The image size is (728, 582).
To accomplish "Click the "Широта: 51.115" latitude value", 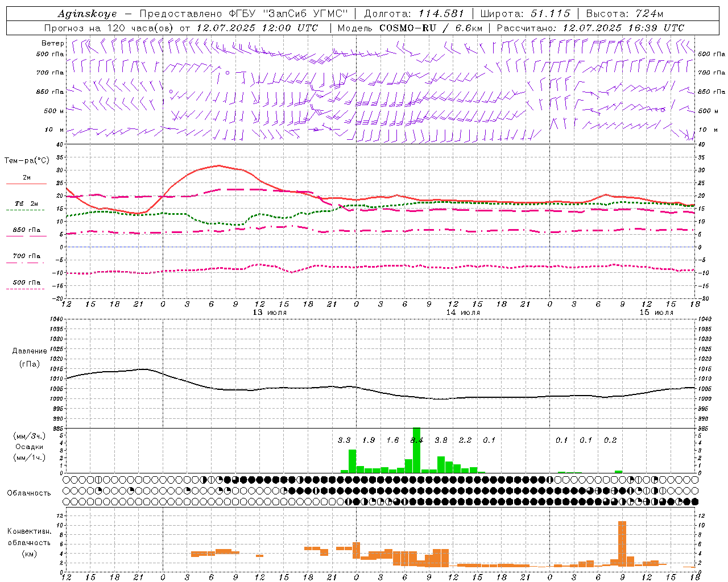I will pyautogui.click(x=525, y=14).
